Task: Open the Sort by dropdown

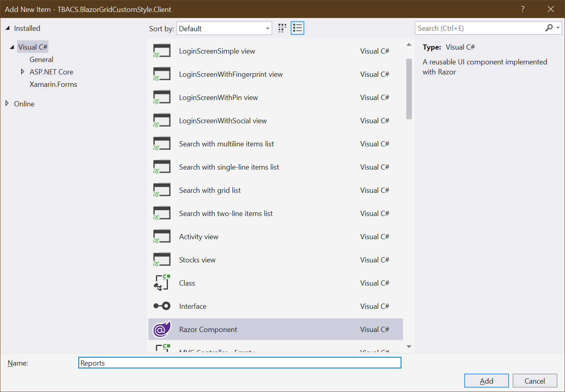Action: pos(267,28)
